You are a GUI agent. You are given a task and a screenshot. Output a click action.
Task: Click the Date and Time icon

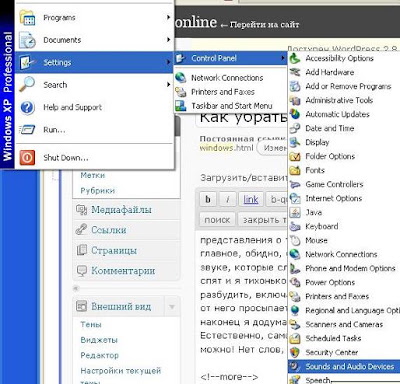[295, 128]
